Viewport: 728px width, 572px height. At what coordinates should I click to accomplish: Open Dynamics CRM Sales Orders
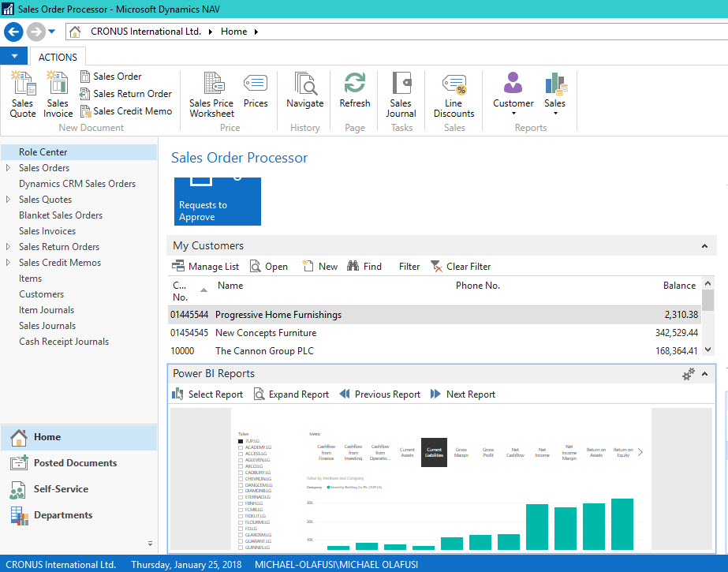77,183
